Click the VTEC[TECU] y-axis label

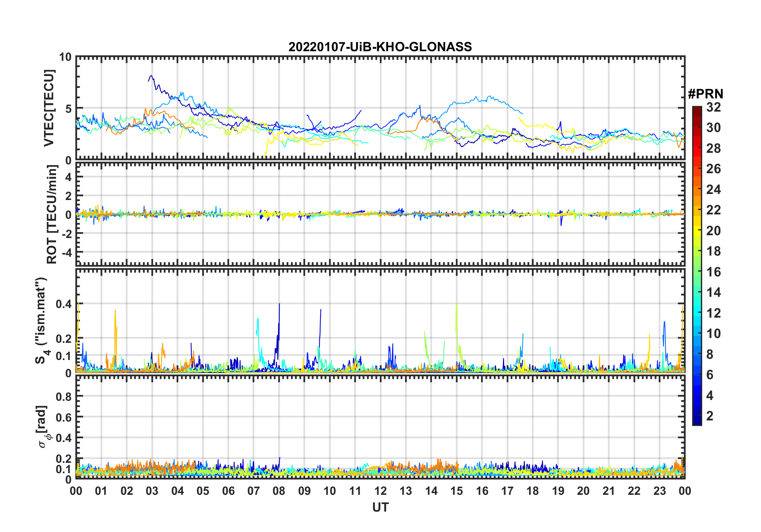pyautogui.click(x=49, y=108)
